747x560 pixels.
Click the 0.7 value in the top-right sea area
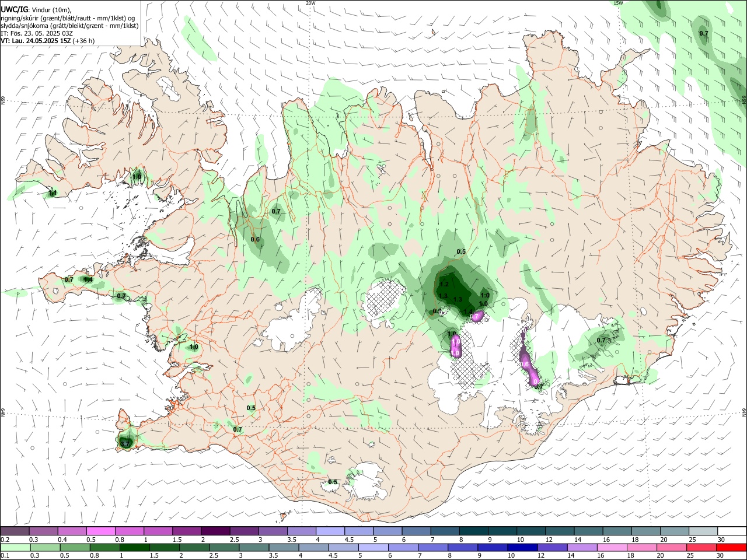pos(704,34)
